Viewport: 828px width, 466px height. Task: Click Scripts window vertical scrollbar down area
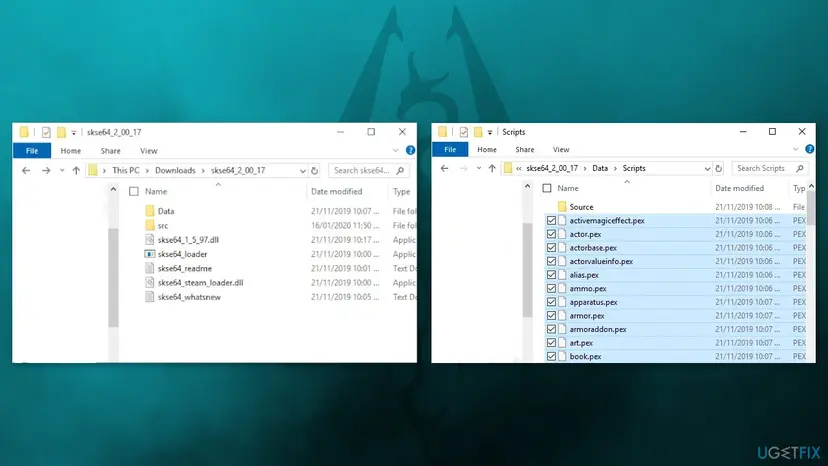[x=811, y=296]
